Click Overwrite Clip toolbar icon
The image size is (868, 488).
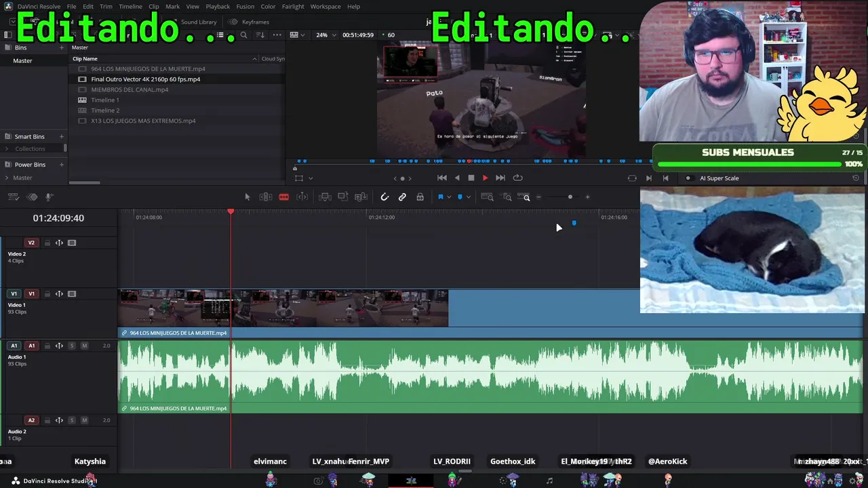tap(343, 197)
